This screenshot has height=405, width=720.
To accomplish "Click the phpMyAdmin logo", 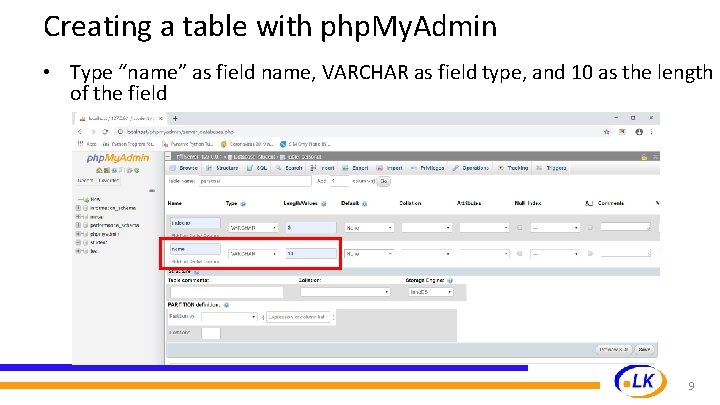I will (118, 158).
